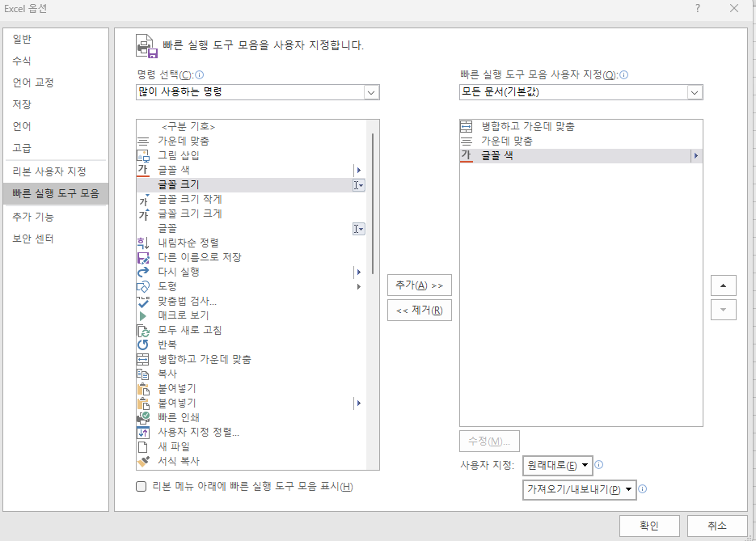756x541 pixels.
Task: Click the 반복 repeat icon
Action: [143, 344]
